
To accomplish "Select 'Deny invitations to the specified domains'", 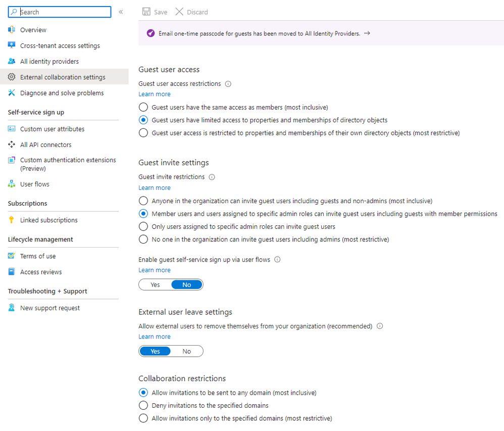I will (x=143, y=405).
